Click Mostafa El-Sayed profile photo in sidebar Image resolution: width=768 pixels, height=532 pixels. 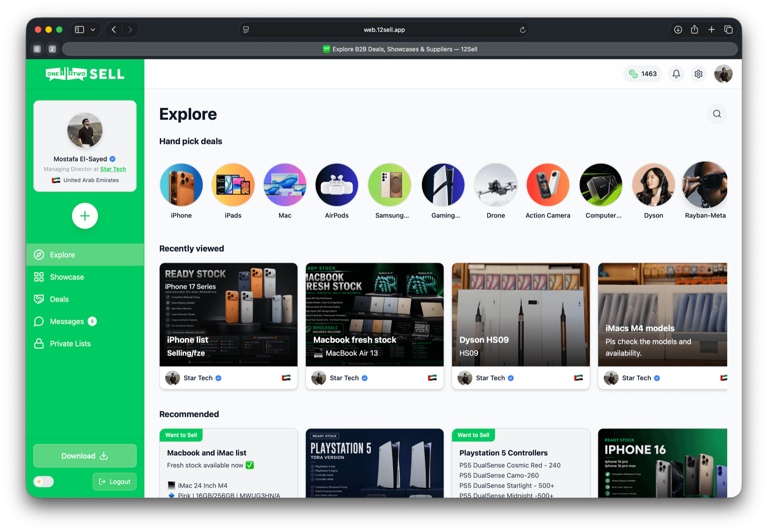coord(85,131)
